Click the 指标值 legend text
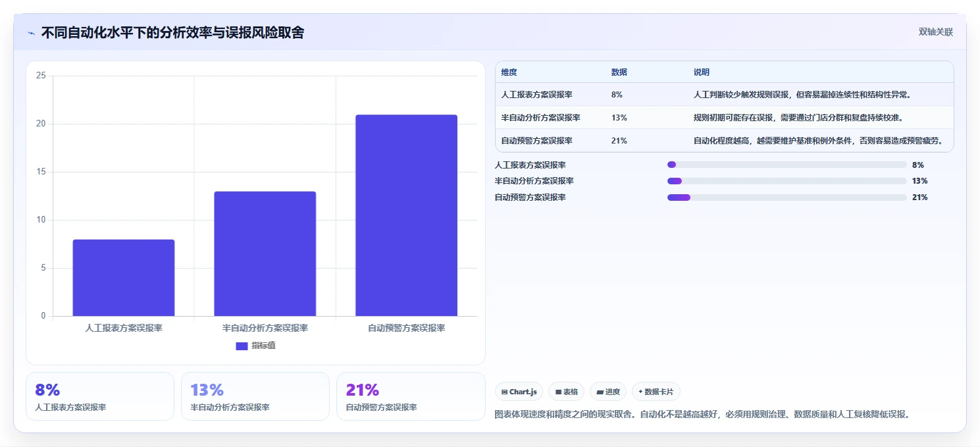The width and height of the screenshot is (980, 447). tap(263, 346)
